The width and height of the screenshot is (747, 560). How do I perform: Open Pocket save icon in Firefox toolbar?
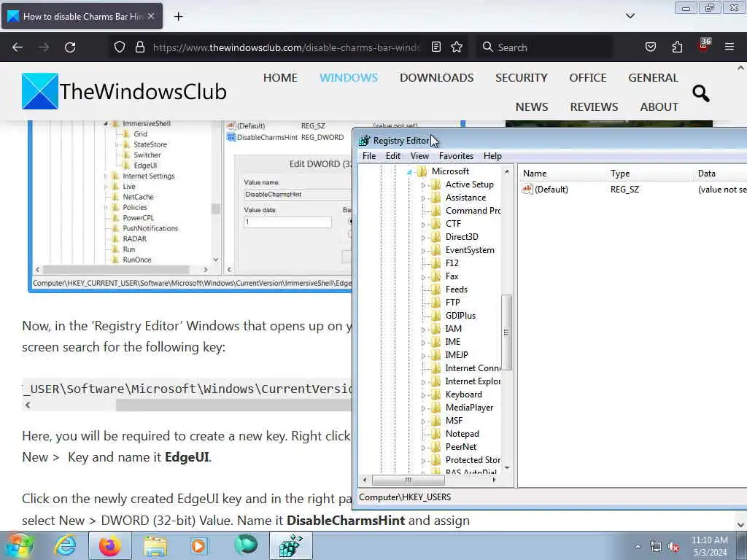(x=650, y=47)
